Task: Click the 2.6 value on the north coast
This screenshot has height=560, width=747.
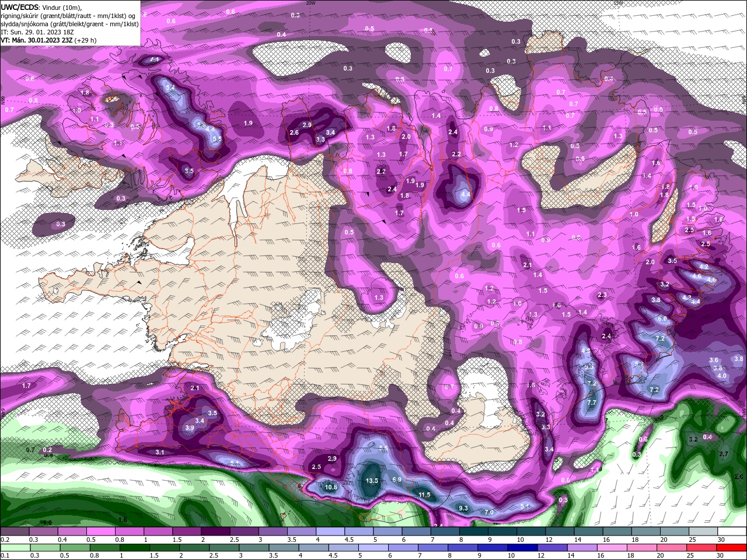Action: pos(294,133)
